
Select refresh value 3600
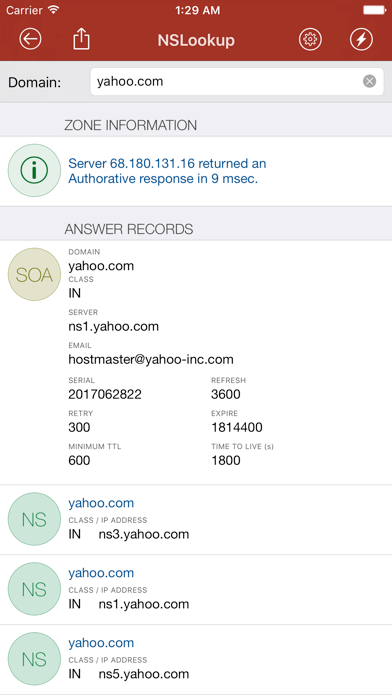pyautogui.click(x=226, y=394)
